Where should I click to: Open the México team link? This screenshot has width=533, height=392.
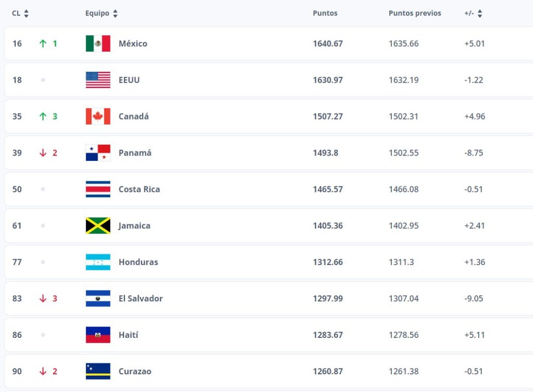pos(133,44)
